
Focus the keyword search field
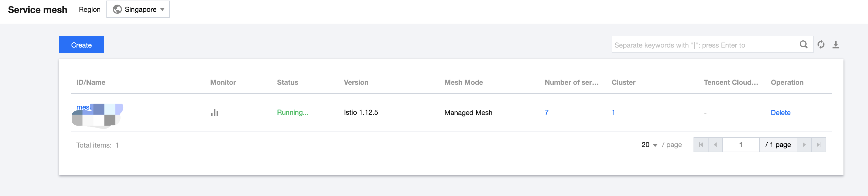coord(704,45)
